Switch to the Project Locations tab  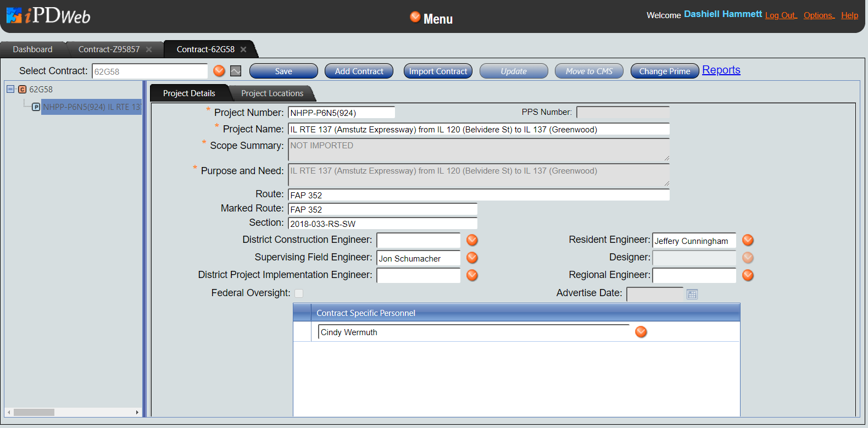[x=272, y=93]
